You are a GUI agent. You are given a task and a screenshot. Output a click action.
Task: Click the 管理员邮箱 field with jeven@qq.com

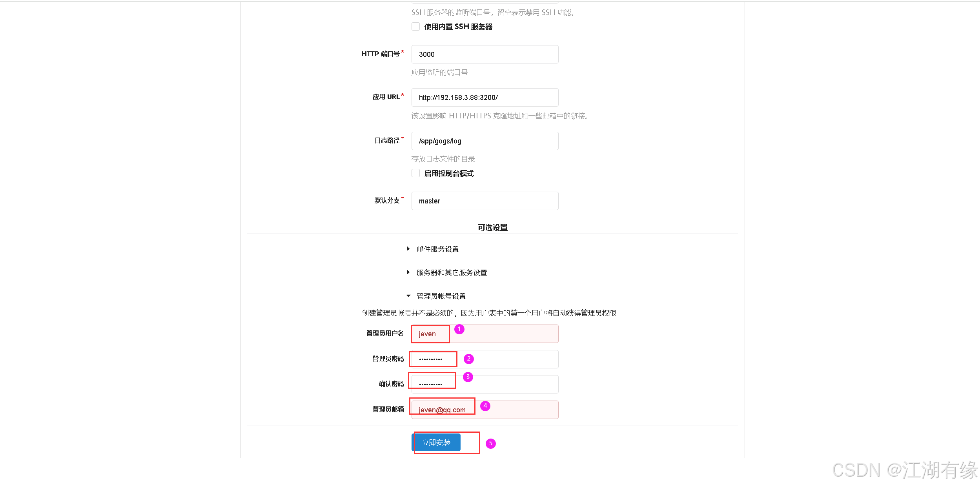pos(485,410)
